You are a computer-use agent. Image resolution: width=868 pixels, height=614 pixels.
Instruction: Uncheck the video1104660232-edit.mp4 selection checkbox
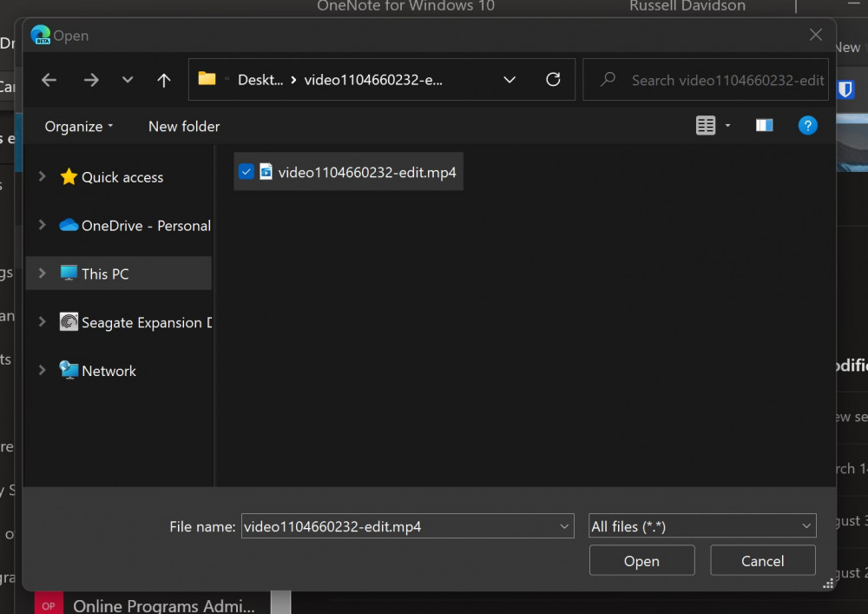pos(246,171)
